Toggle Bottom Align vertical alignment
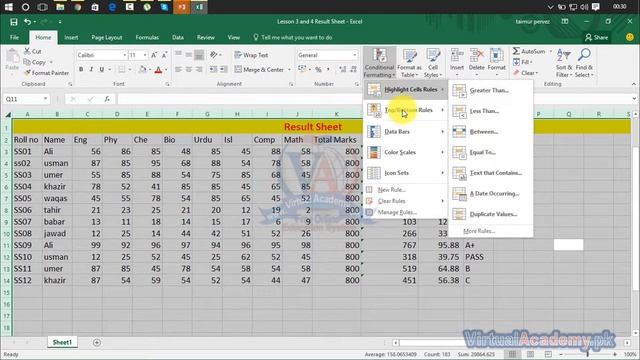 [199, 55]
